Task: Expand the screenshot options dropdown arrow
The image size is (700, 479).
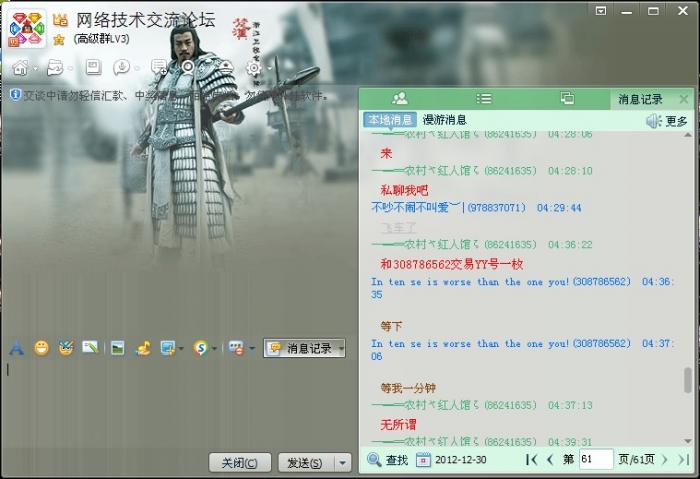Action: coord(181,349)
